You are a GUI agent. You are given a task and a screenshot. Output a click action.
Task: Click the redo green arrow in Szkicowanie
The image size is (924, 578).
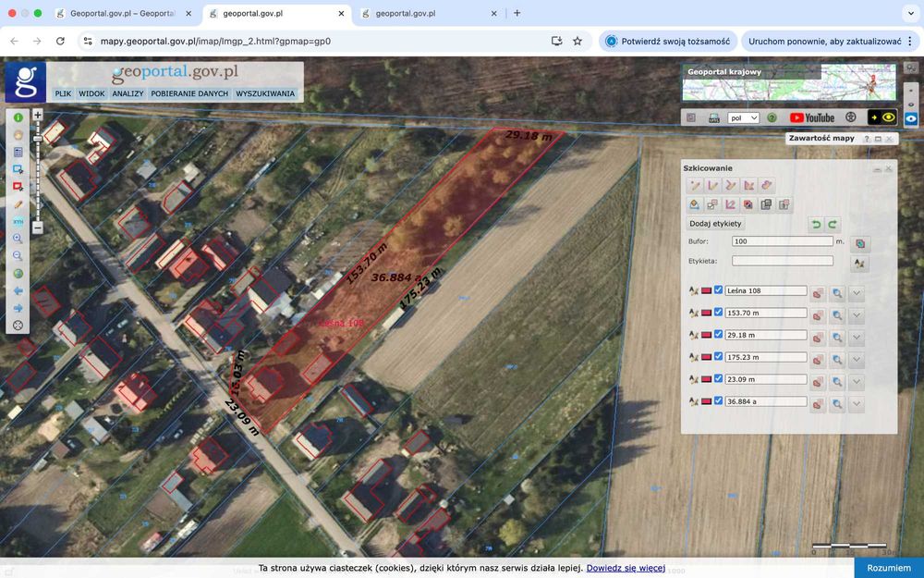(x=833, y=224)
